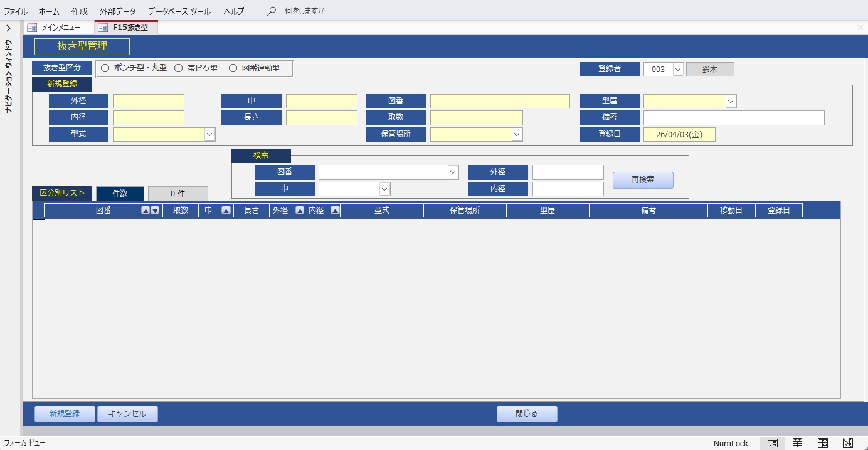
Task: Click sort arrow next to 内径 column header
Action: click(335, 211)
